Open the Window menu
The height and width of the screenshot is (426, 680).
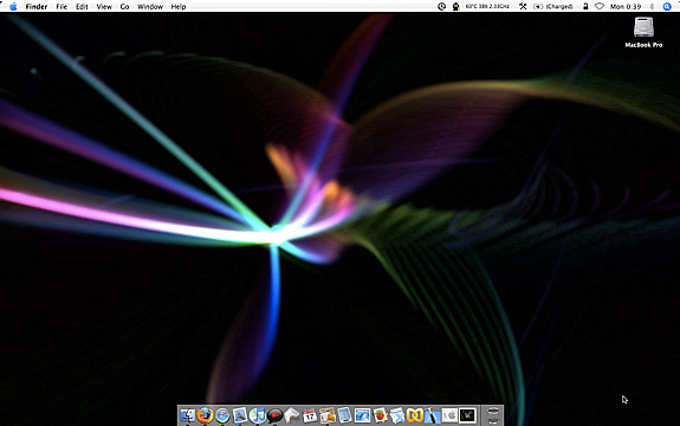150,7
